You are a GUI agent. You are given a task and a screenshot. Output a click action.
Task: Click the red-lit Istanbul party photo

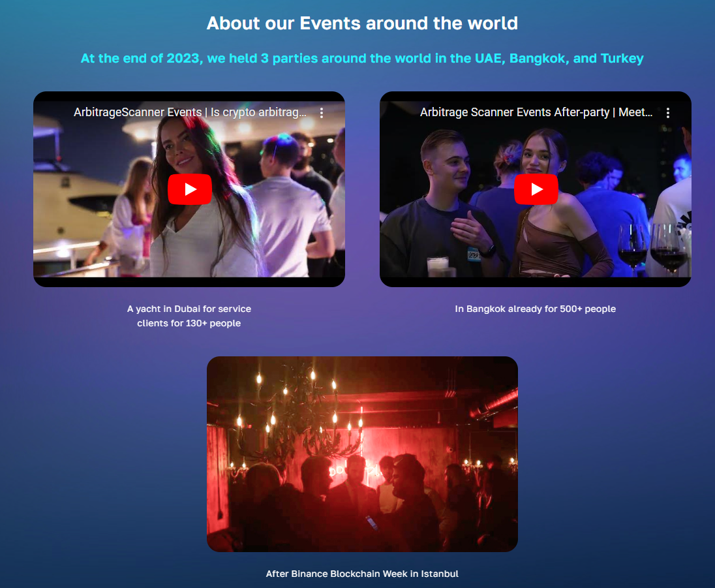[362, 454]
